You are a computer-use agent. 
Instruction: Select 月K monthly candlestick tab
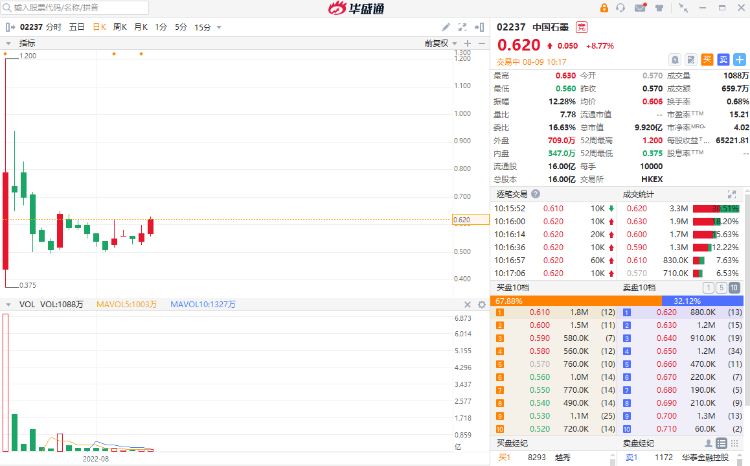(141, 27)
